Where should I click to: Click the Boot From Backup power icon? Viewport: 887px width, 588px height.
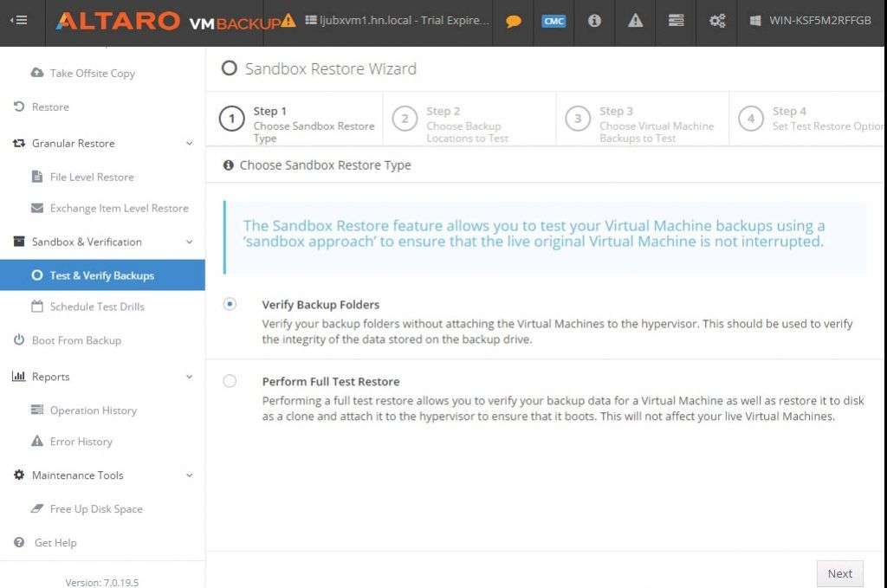tap(19, 339)
